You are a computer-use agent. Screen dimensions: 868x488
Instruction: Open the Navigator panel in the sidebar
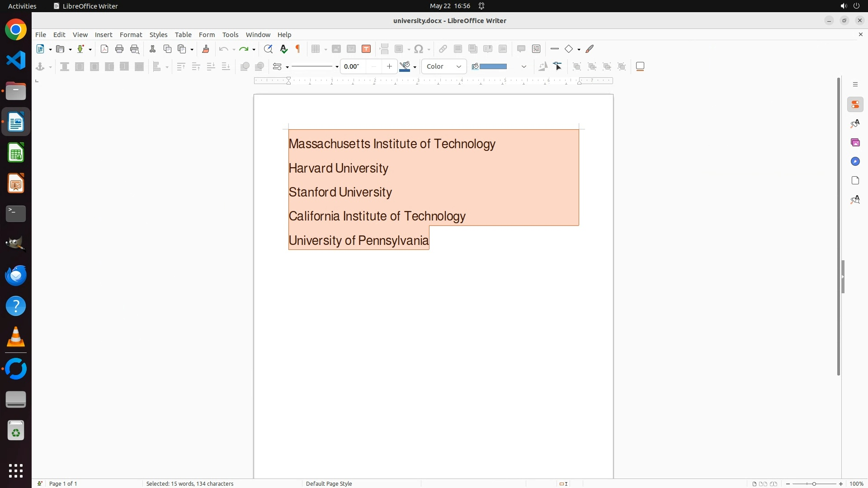tap(855, 162)
